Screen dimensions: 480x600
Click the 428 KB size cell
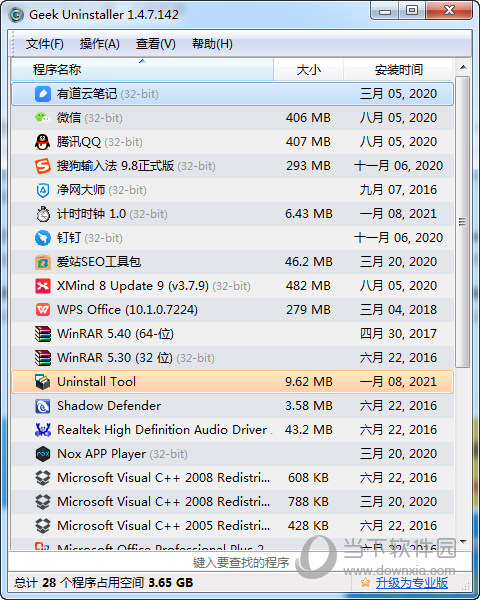pyautogui.click(x=308, y=526)
